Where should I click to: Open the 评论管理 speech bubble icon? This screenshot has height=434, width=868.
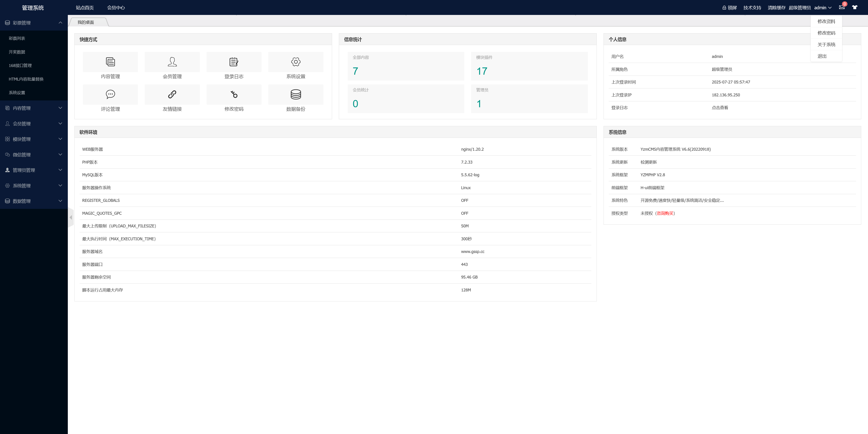coord(110,94)
